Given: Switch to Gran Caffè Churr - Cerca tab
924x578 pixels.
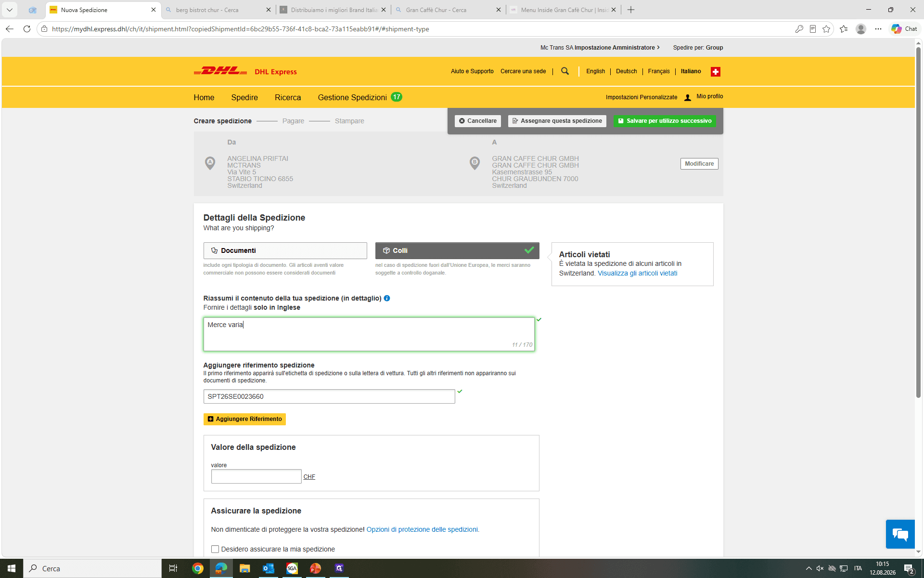Looking at the screenshot, I should [x=448, y=10].
